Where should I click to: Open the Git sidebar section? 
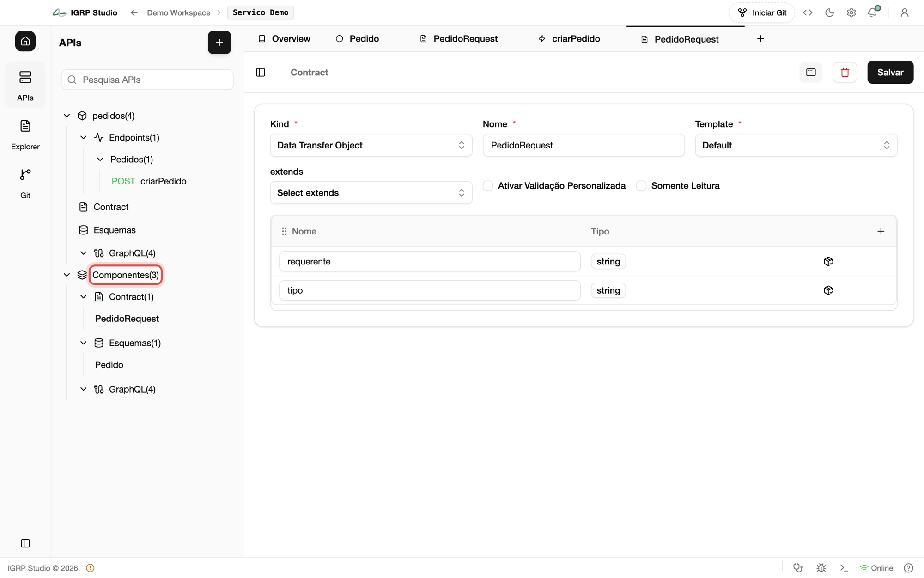pyautogui.click(x=25, y=184)
